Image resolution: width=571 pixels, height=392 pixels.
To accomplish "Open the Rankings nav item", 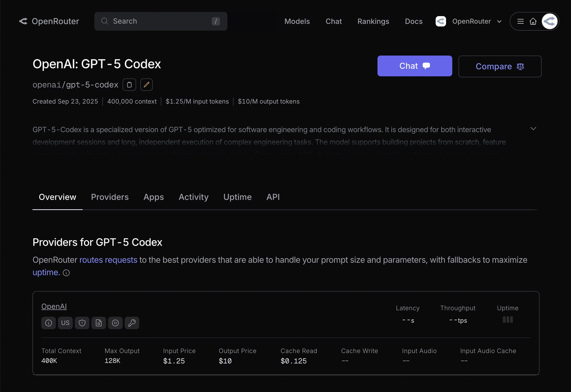I will point(373,21).
